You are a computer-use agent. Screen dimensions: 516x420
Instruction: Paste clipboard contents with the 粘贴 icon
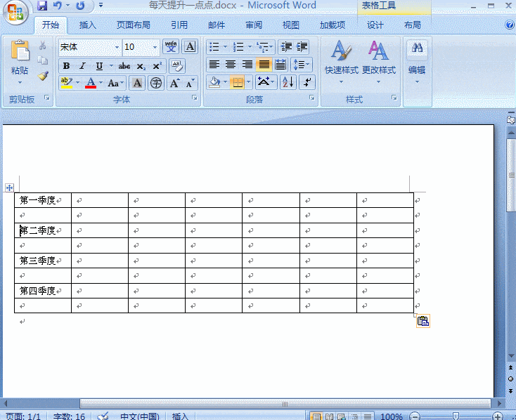coord(20,50)
